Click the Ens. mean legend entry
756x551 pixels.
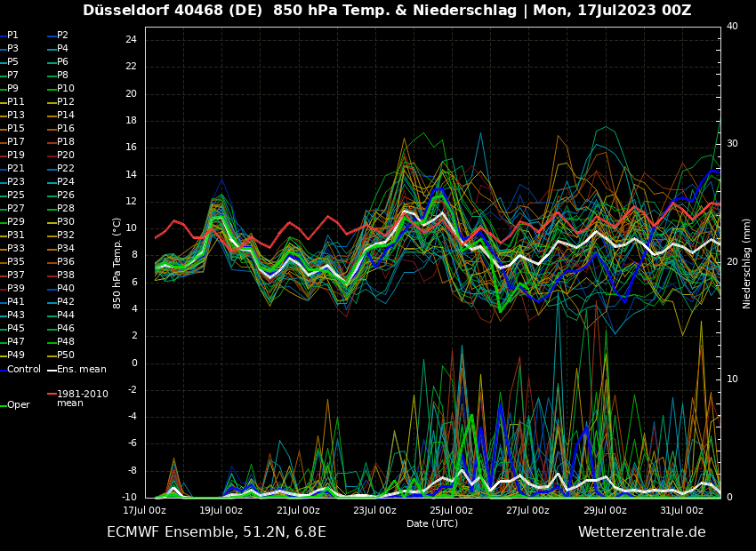[81, 369]
